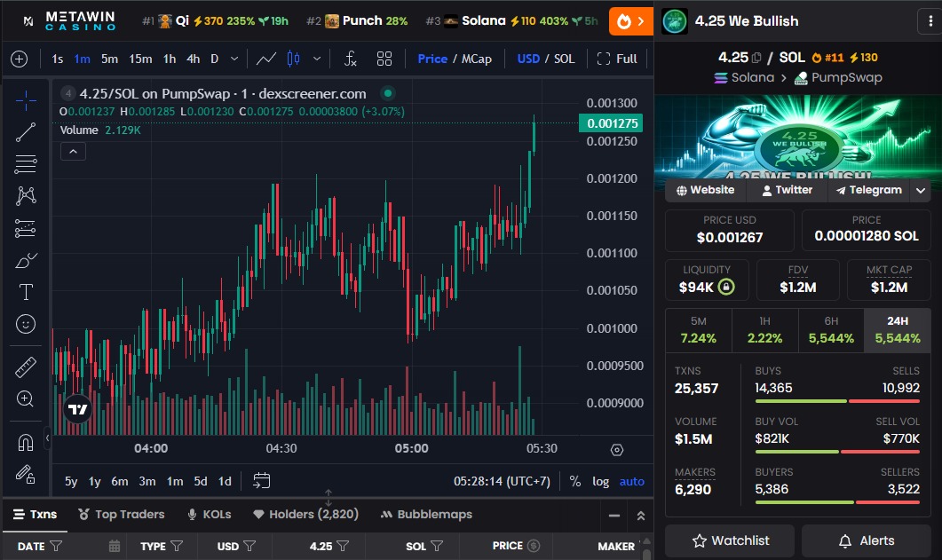Enable log scale on the price axis

click(x=601, y=481)
